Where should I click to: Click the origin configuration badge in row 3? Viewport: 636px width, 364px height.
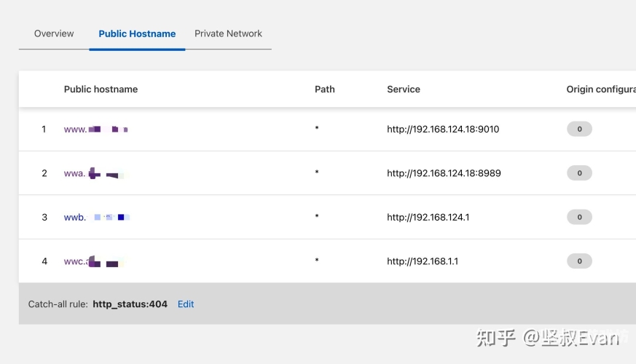(x=579, y=217)
